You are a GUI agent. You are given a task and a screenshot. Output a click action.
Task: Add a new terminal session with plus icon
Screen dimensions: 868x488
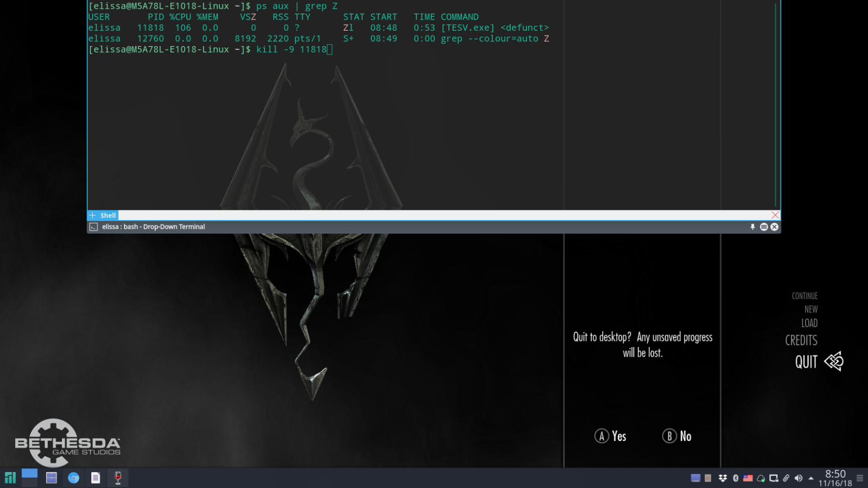(92, 215)
